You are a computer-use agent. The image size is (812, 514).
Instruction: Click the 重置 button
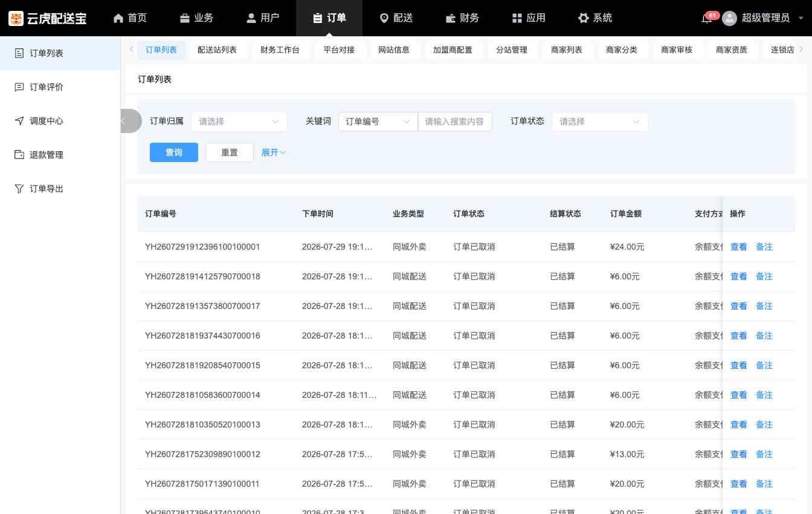coord(230,152)
